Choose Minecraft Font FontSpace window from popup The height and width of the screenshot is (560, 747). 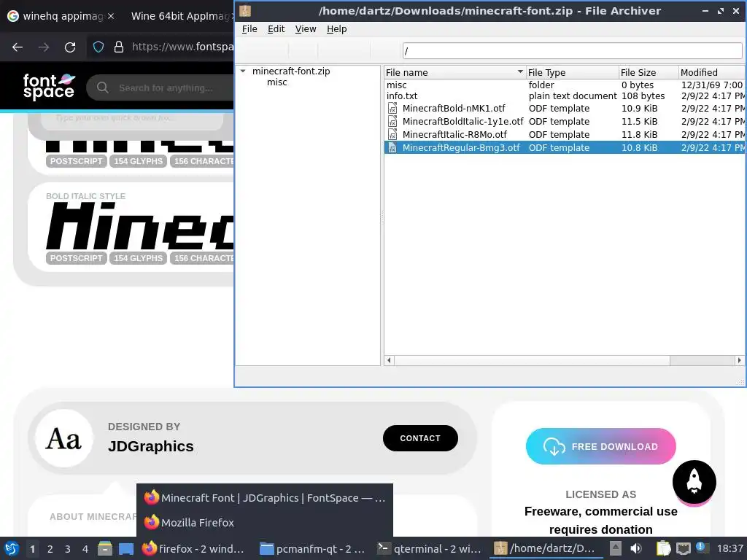pos(265,497)
